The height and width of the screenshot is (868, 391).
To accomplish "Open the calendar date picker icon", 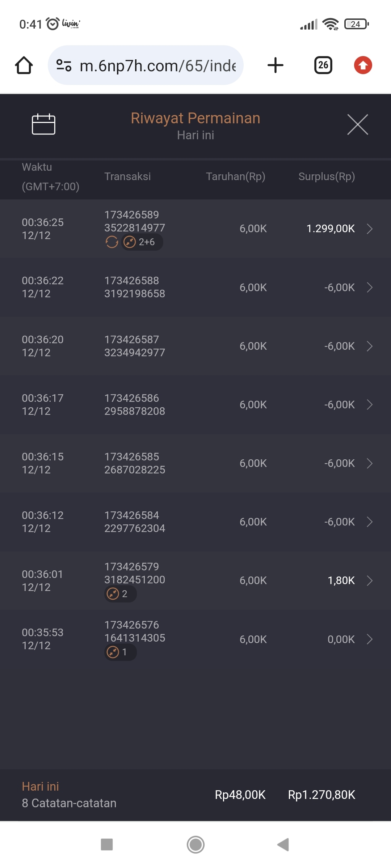I will point(43,124).
